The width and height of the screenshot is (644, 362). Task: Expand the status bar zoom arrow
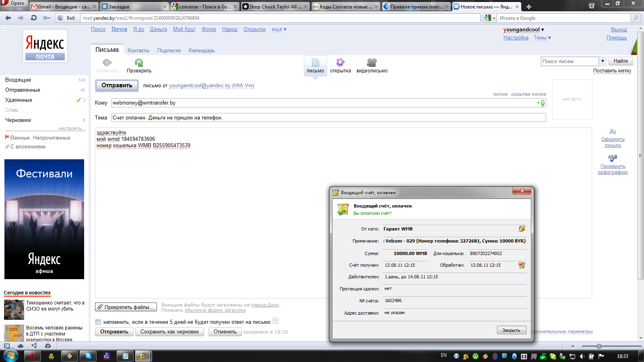[573, 346]
